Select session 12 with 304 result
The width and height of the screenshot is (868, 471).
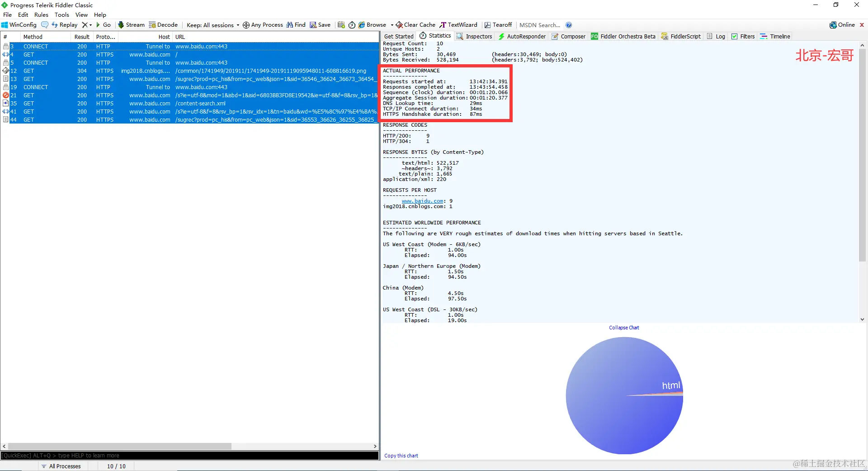tap(189, 71)
